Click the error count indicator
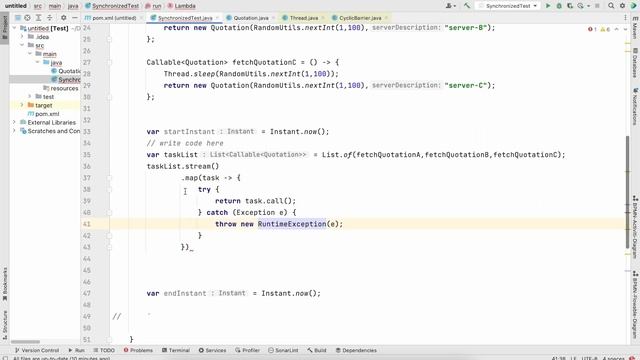The width and height of the screenshot is (640, 360). (x=592, y=29)
